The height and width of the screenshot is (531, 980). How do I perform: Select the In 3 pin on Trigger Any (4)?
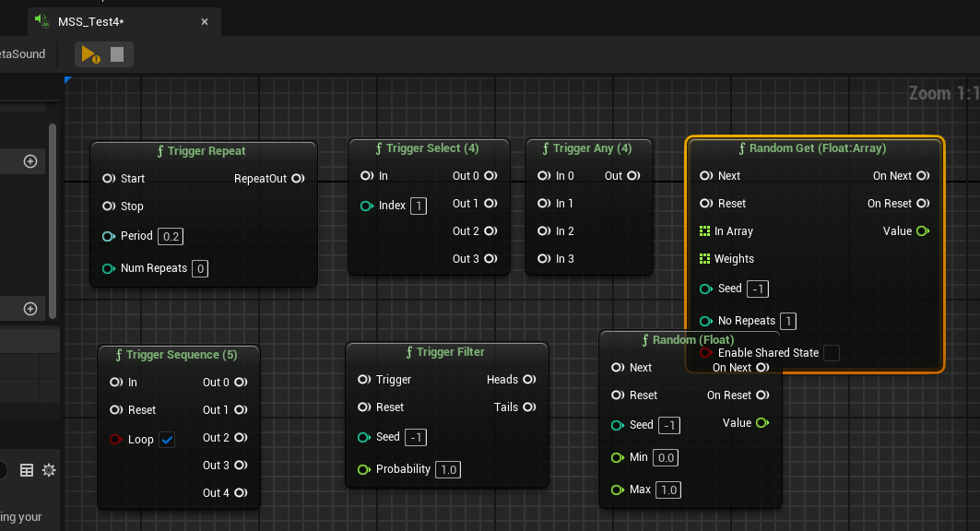coord(544,259)
